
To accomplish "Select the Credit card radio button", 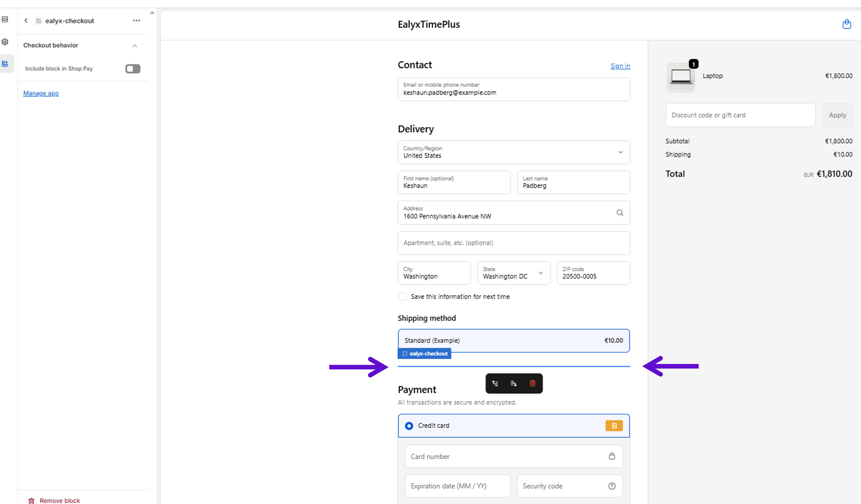I will click(409, 426).
